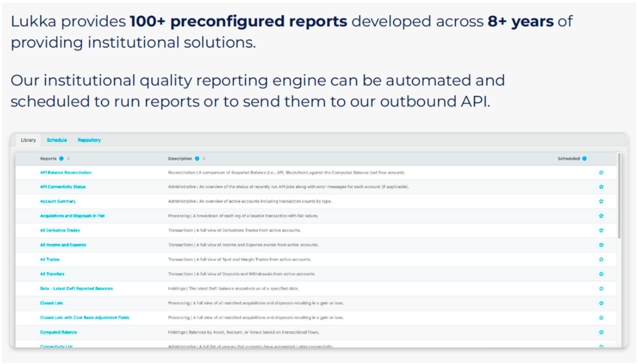Click the report list vertical scrollbar

(x=619, y=196)
